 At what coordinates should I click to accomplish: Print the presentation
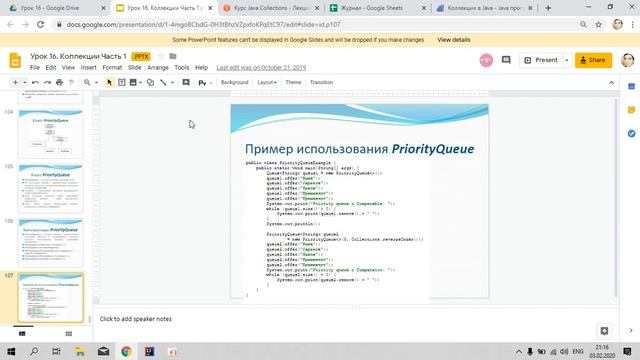[x=59, y=82]
